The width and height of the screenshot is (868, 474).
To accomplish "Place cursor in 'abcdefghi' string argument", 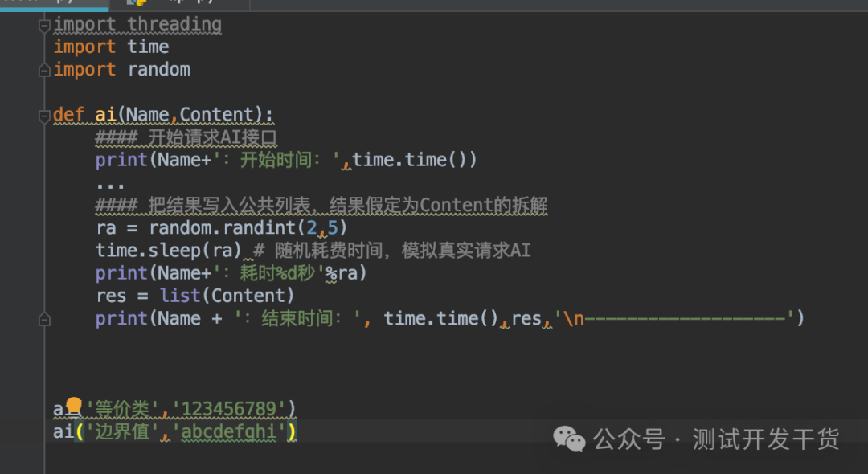I will [228, 432].
